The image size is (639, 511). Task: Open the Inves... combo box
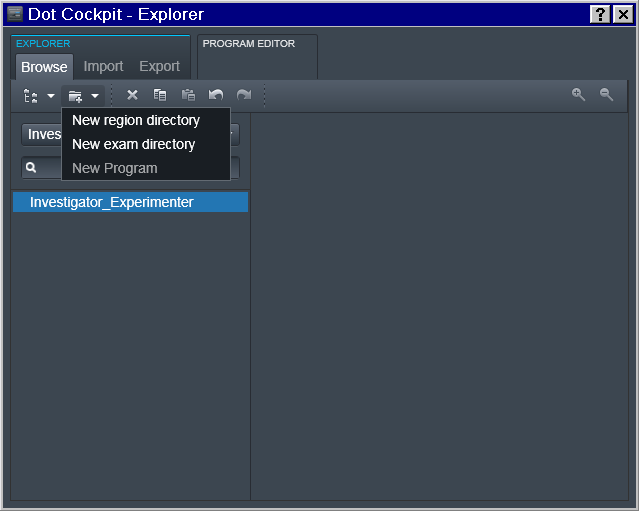click(x=130, y=134)
